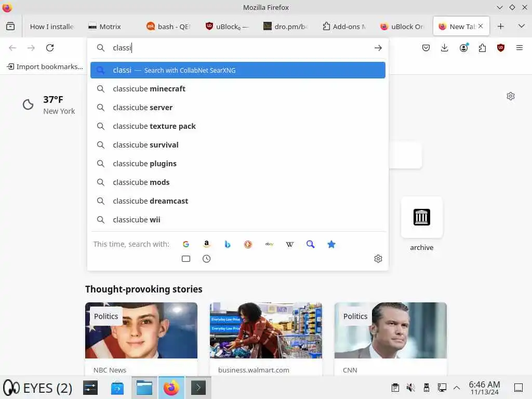Open the 6:46 AM clock calendar
This screenshot has height=399, width=532.
[x=485, y=388]
